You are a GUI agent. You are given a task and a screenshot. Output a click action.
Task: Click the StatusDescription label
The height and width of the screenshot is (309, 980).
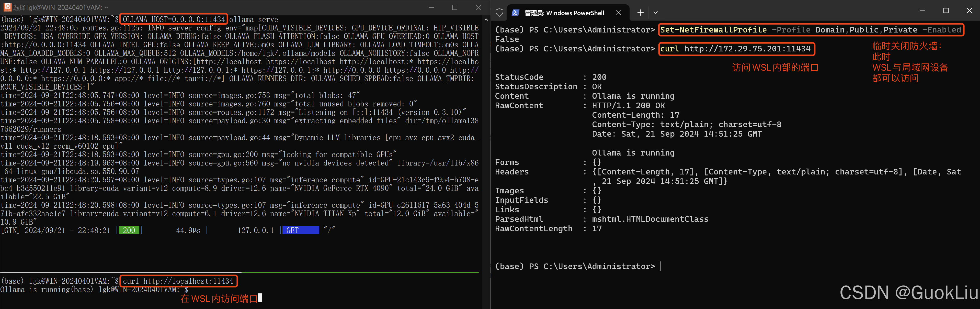pyautogui.click(x=536, y=87)
